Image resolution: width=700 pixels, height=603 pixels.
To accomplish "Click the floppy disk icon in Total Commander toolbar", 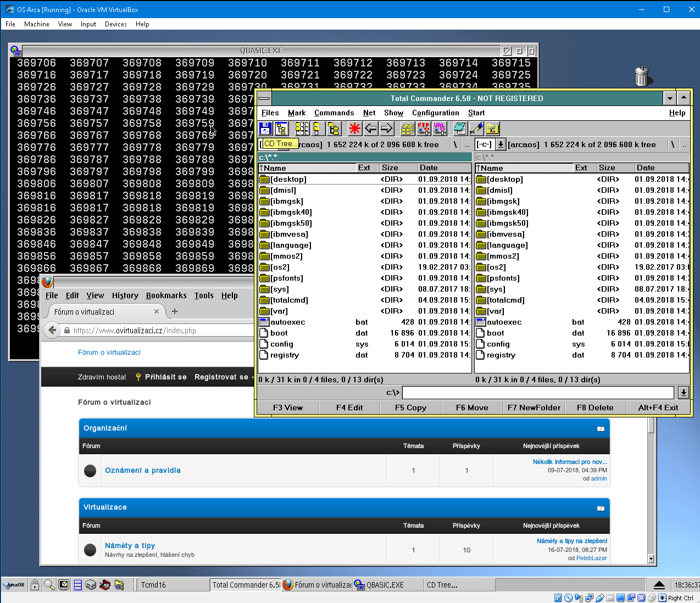I will [x=265, y=129].
